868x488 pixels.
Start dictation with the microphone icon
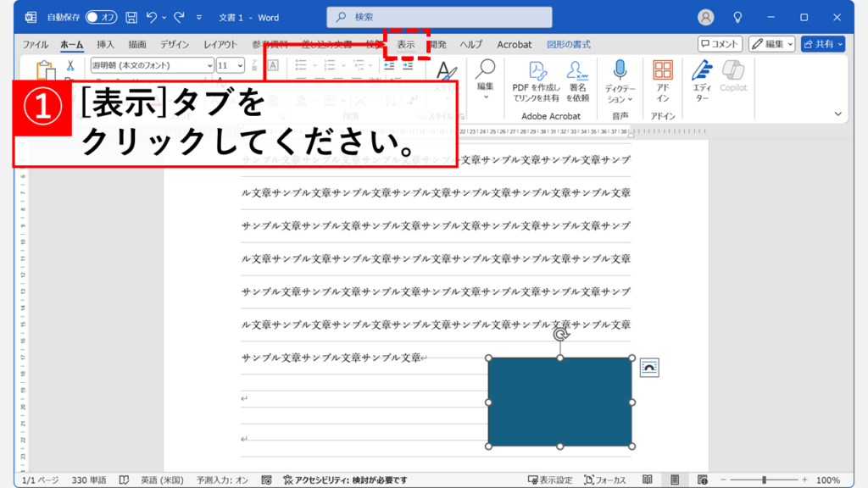click(620, 70)
